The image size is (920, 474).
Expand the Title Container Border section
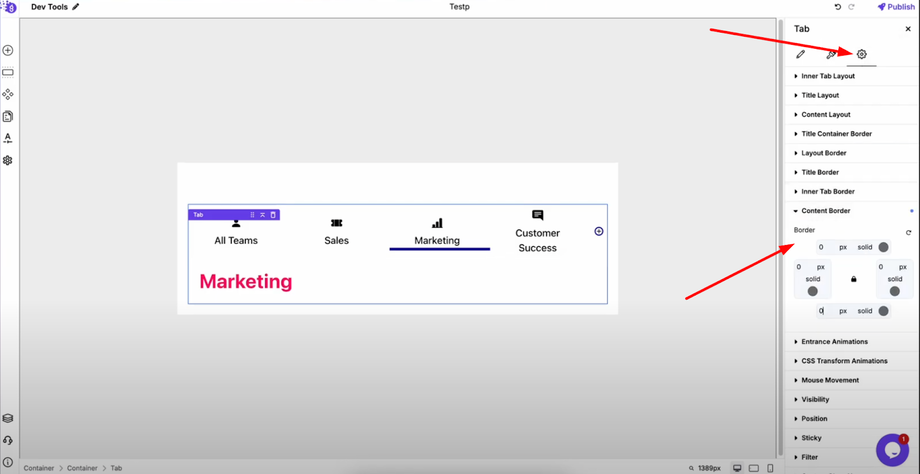tap(853, 134)
